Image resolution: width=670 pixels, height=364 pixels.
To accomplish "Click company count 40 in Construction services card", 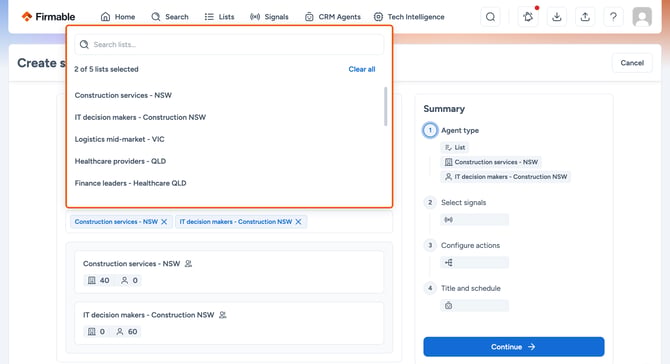I will pyautogui.click(x=99, y=280).
